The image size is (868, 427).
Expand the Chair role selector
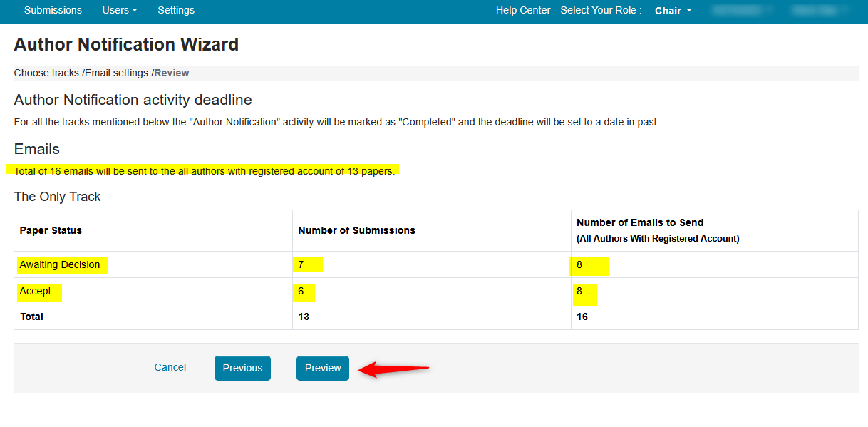pos(672,10)
